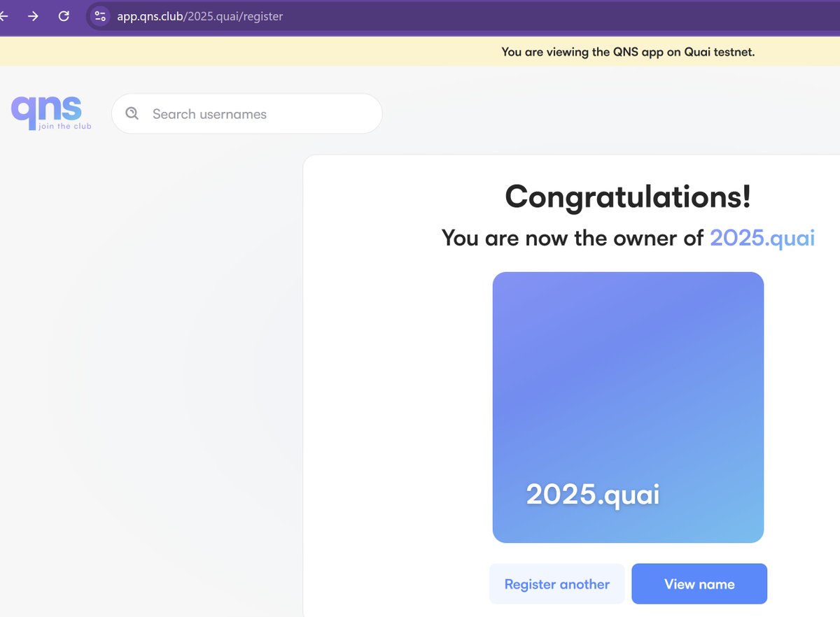Click the "You are now the owner of" text
This screenshot has width=840, height=617.
click(573, 238)
